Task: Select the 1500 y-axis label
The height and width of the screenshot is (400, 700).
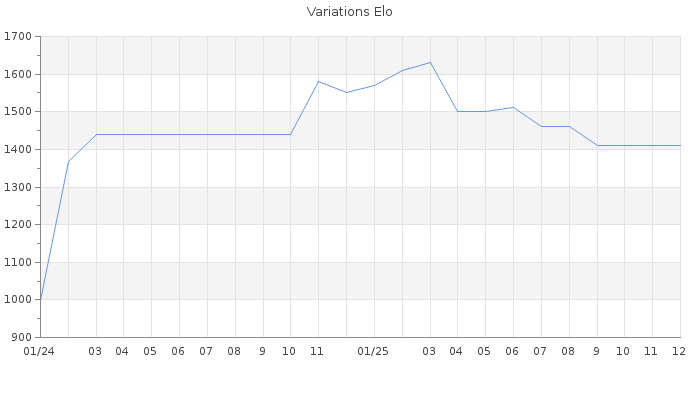Action: (18, 112)
